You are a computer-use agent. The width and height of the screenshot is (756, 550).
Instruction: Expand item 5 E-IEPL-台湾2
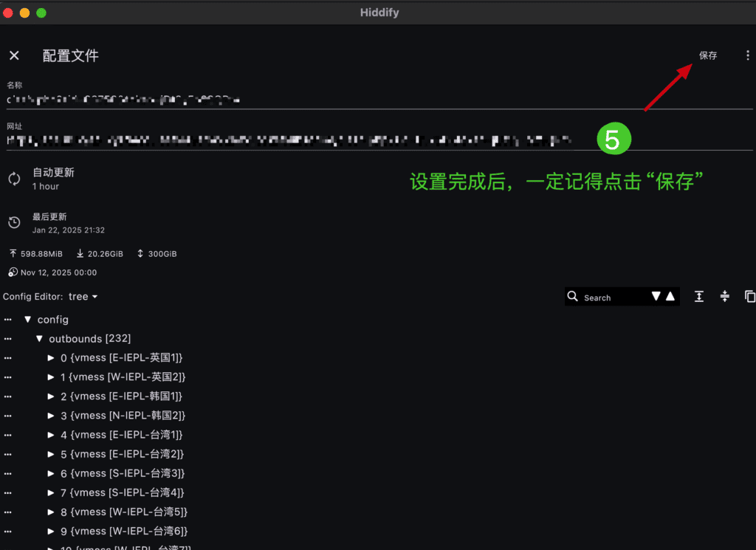click(51, 454)
